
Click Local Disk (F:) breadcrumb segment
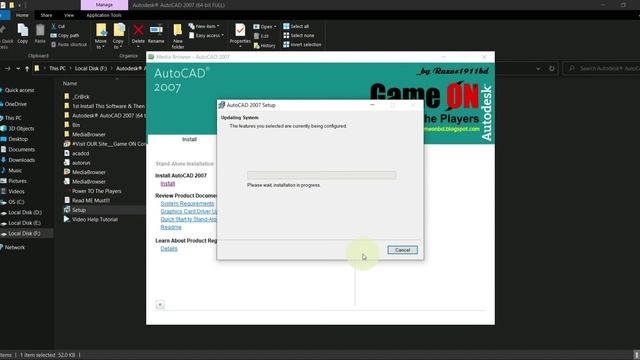tap(91, 69)
